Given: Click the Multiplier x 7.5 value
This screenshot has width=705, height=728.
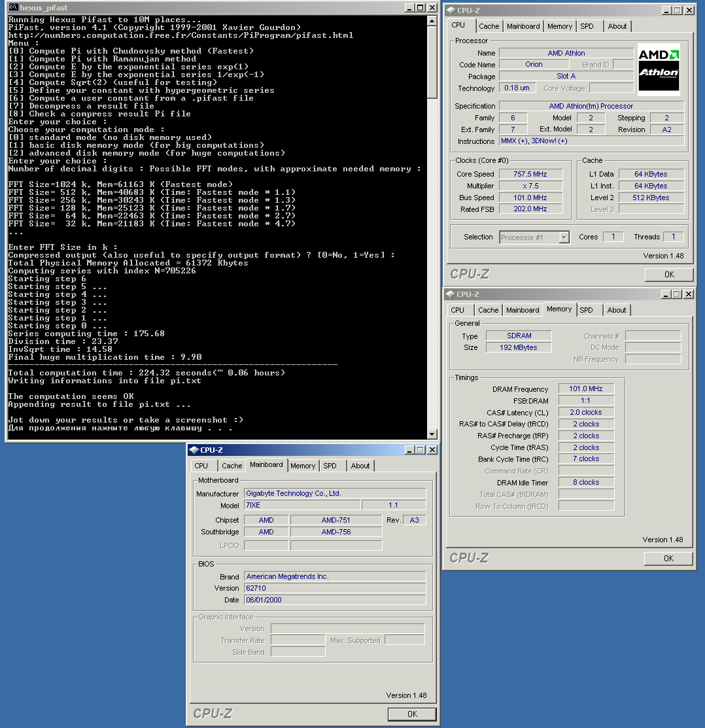Looking at the screenshot, I should (x=530, y=186).
